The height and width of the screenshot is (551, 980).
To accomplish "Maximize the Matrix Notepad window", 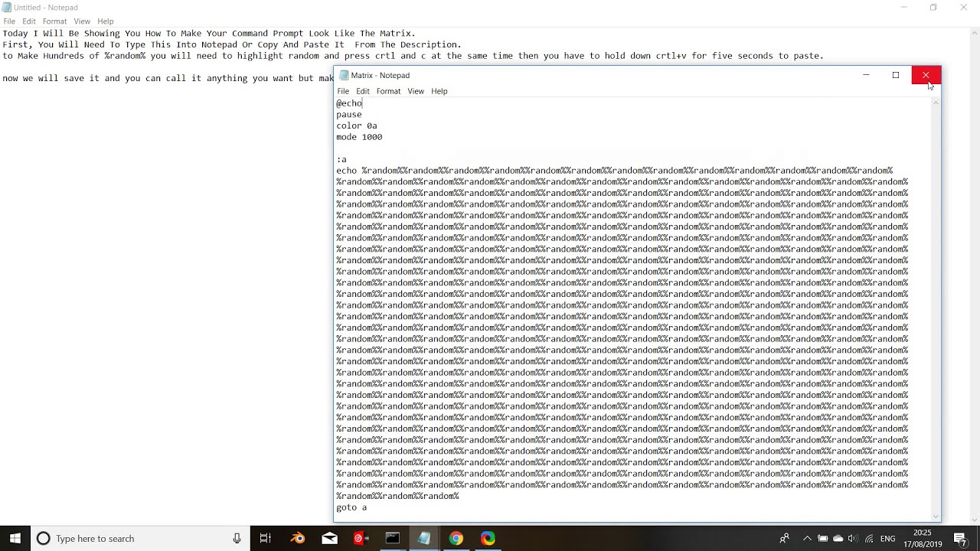I will point(896,75).
